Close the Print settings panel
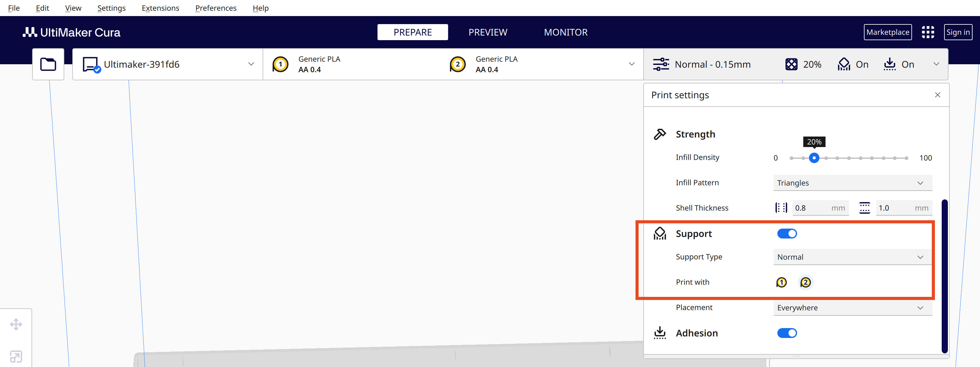The image size is (980, 367). [x=937, y=95]
